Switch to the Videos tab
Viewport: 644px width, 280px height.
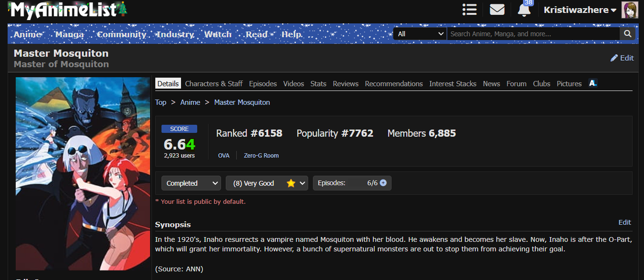point(294,83)
